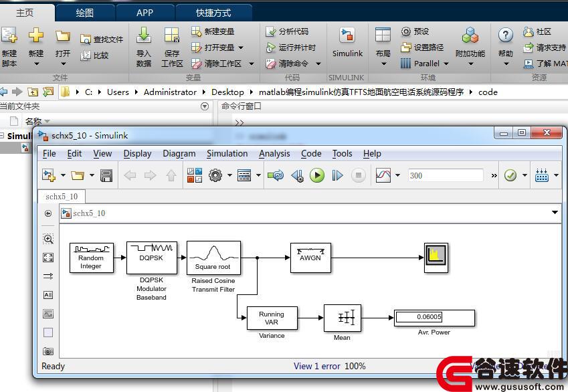Screen dimensions: 568x392
Task: Click the Administrator folder in address path
Action: coord(170,92)
